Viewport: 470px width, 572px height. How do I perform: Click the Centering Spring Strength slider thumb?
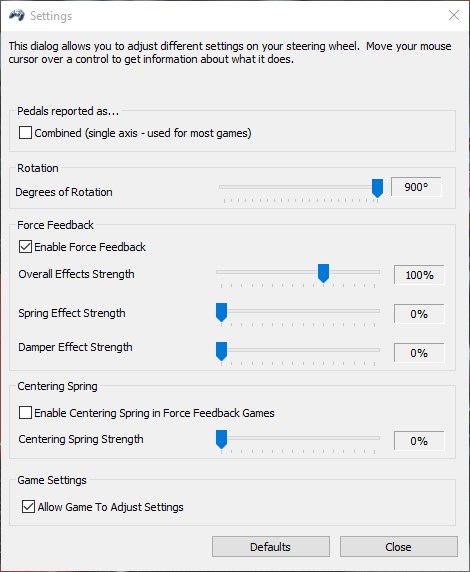pyautogui.click(x=221, y=439)
